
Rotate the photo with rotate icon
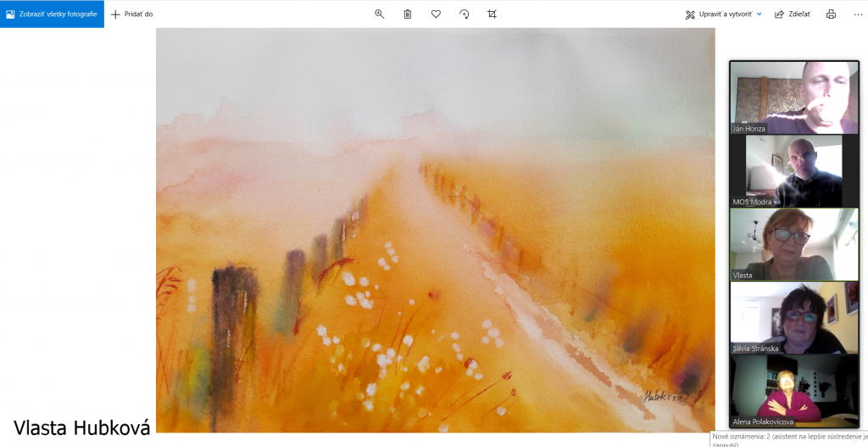click(464, 14)
